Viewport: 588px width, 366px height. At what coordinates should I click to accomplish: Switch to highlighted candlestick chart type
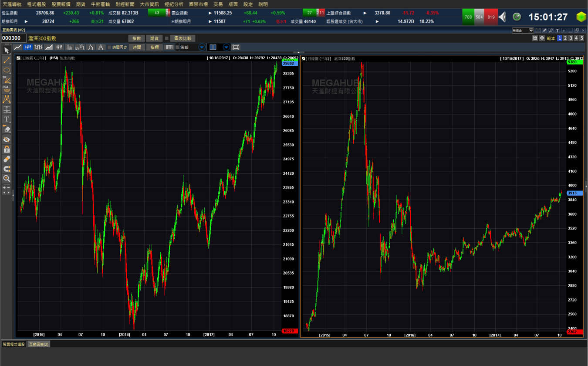tap(28, 47)
